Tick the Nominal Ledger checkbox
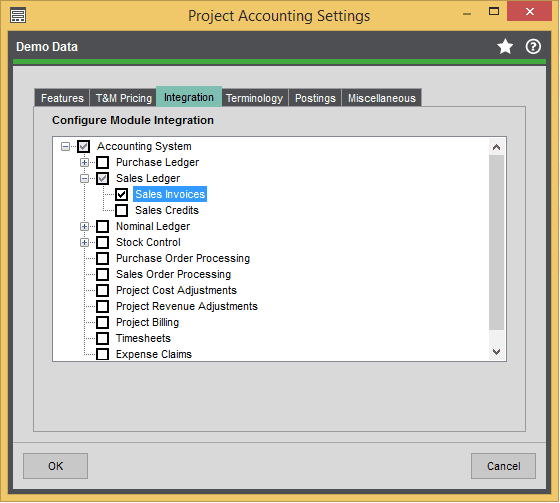Screen dimensions: 560x503 (103, 226)
